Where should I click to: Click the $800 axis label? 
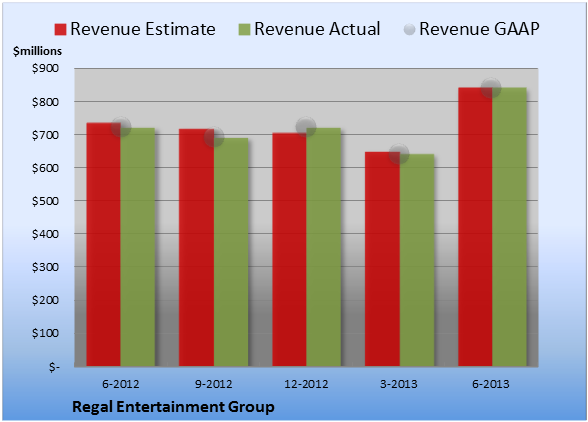(x=45, y=102)
